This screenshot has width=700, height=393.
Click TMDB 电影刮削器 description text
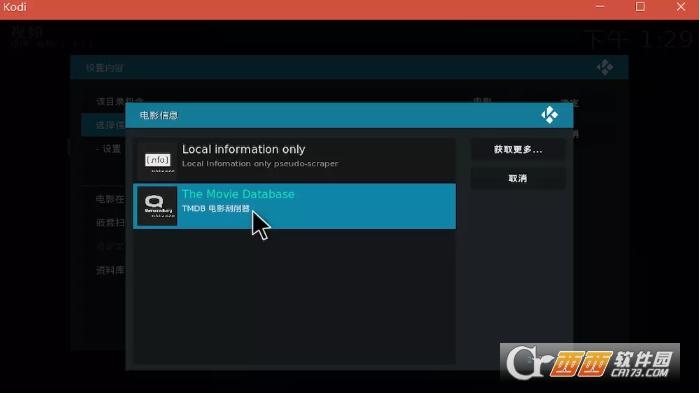(x=216, y=209)
